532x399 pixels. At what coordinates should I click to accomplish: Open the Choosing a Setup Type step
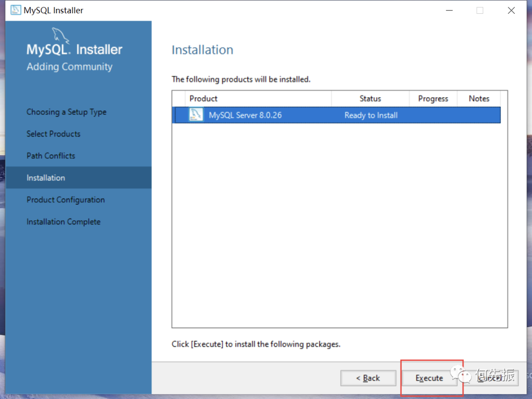pyautogui.click(x=66, y=112)
